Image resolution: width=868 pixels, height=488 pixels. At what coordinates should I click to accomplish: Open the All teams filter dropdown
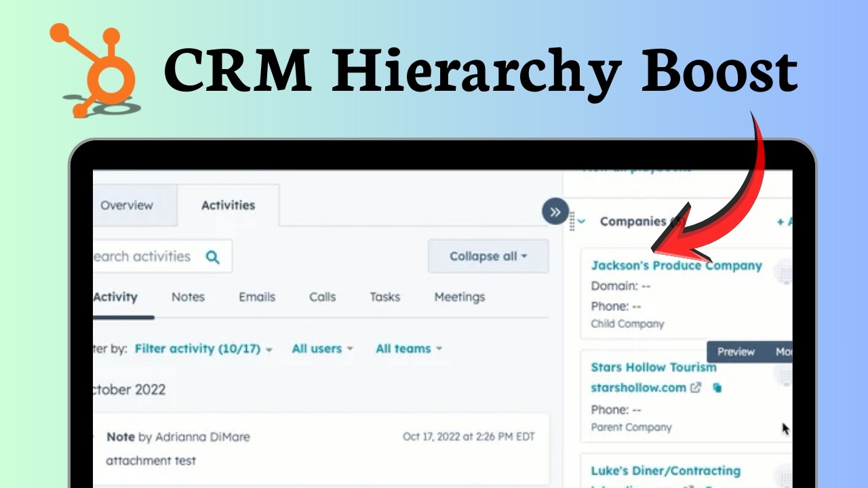[408, 348]
